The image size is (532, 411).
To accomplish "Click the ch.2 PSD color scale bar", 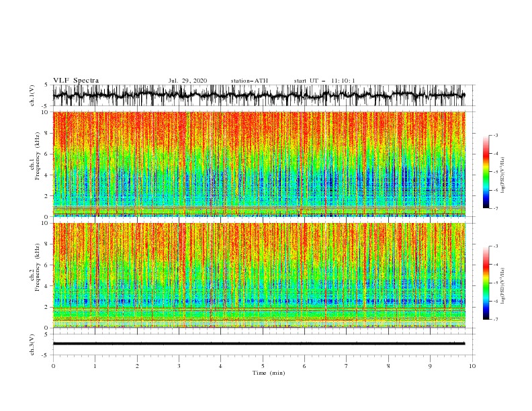I will coord(486,283).
